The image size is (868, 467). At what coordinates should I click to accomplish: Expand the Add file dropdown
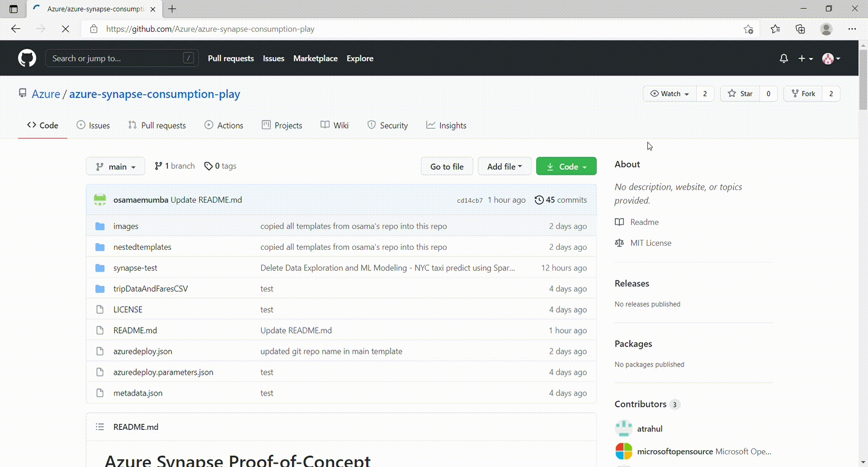[x=505, y=167]
